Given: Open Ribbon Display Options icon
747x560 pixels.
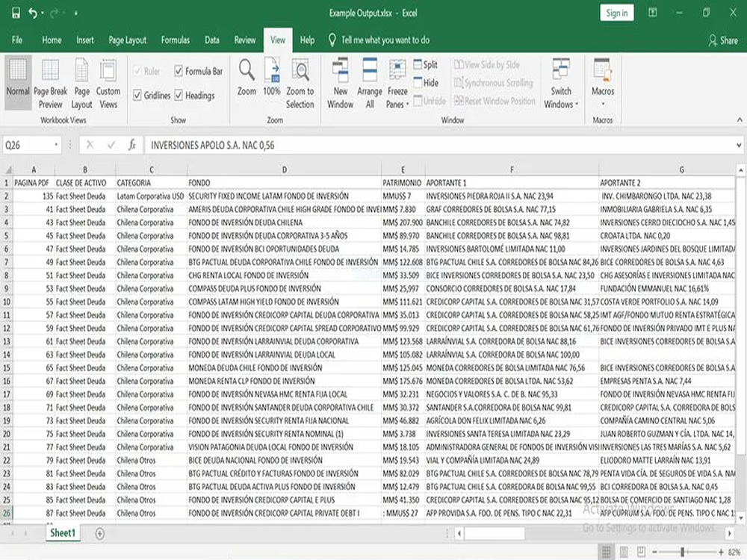Looking at the screenshot, I should tap(653, 13).
